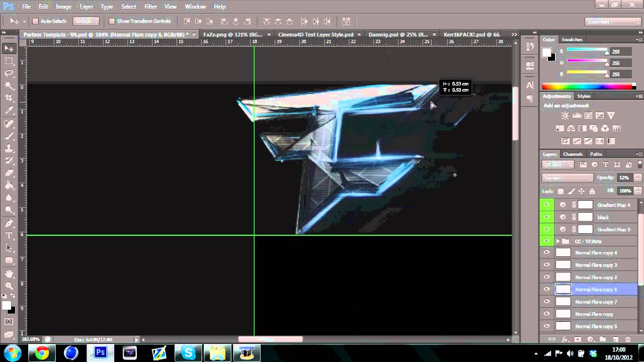Open the Layers panel options menu
Image resolution: width=644 pixels, height=362 pixels.
click(x=639, y=154)
